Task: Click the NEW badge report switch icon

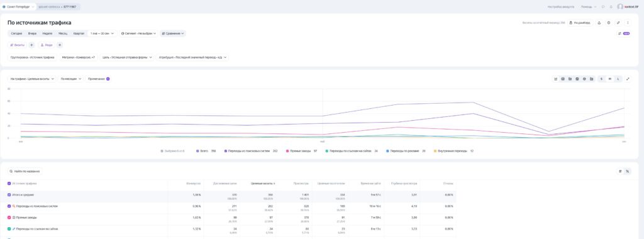Action: (624, 34)
